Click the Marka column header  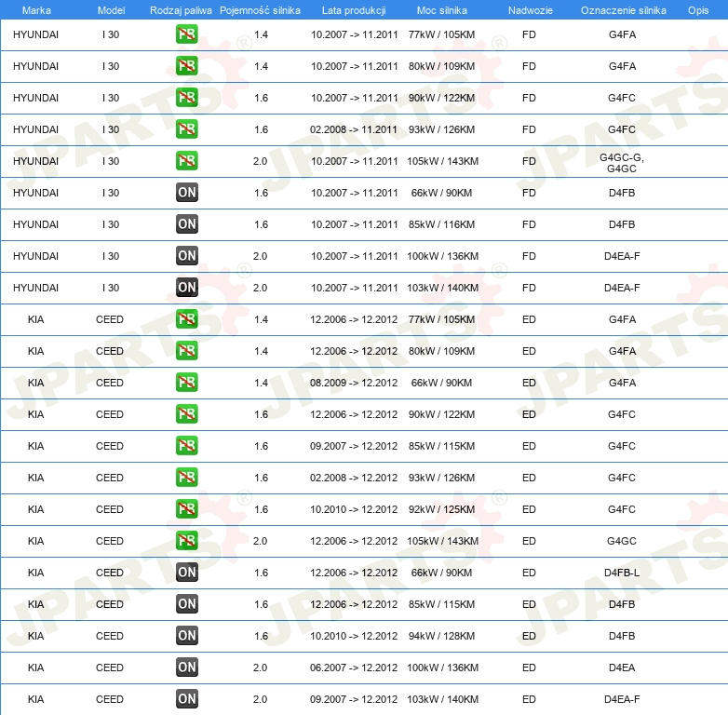[x=36, y=10]
